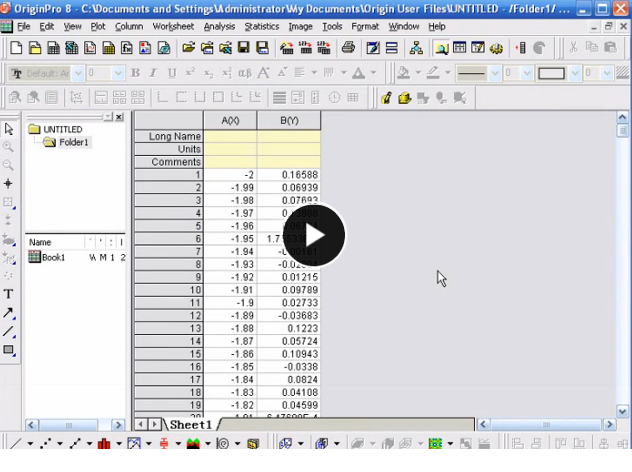632x472 pixels.
Task: Click the Open project folder icon
Action: pyautogui.click(x=188, y=48)
